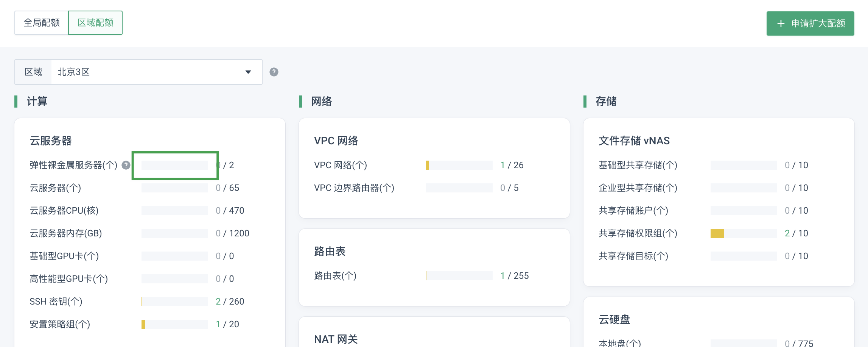
Task: Click the 计算 section heading
Action: pyautogui.click(x=37, y=102)
